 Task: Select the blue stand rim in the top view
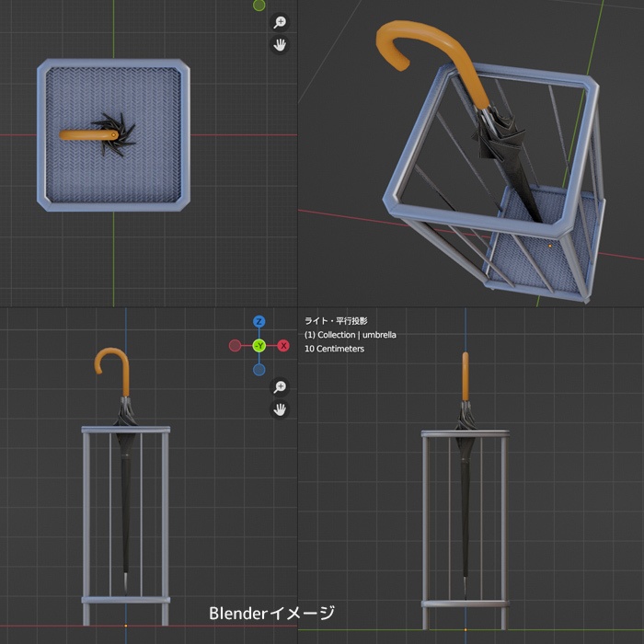point(113,63)
